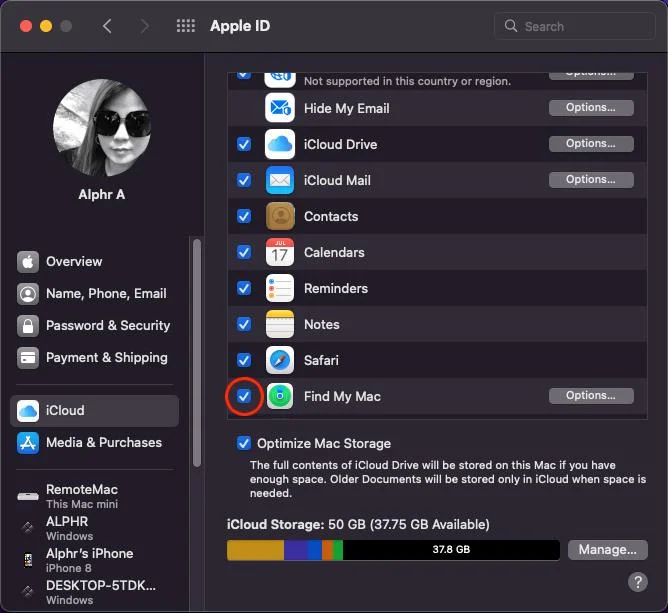Click the ALPHR Windows device icon

coord(28,528)
